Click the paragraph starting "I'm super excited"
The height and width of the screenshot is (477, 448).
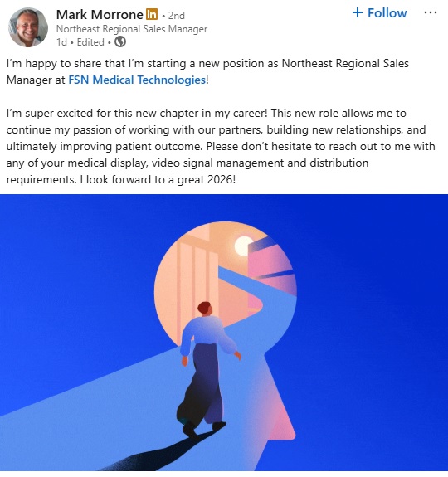pos(221,146)
